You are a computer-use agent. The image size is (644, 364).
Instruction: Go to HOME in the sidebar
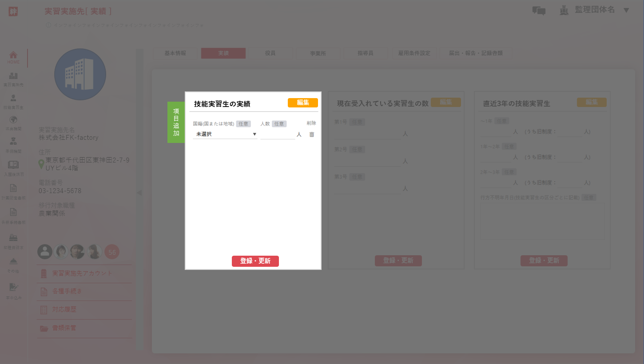pos(13,57)
